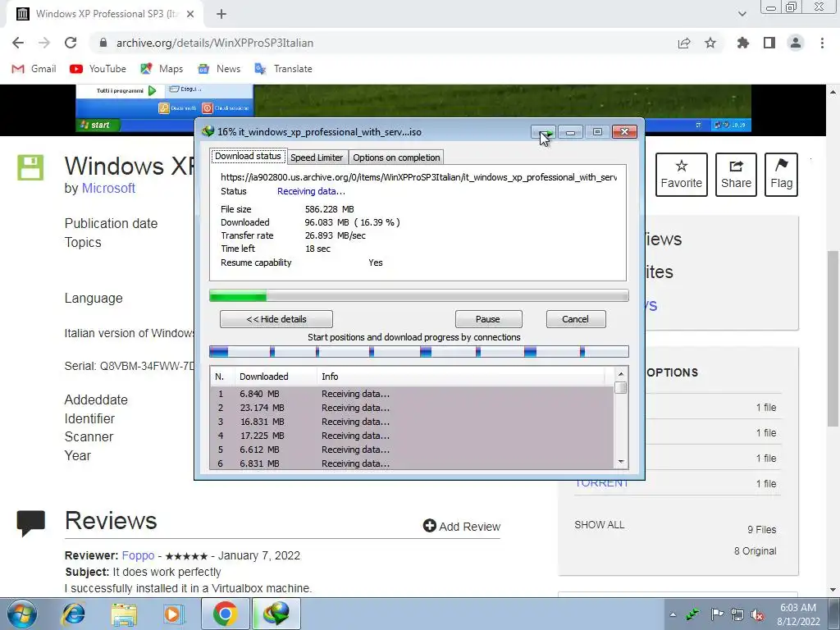Viewport: 840px width, 630px height.
Task: Click the site lock icon in address bar
Action: click(103, 43)
